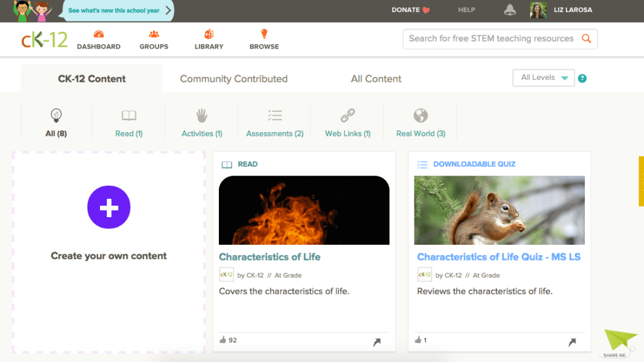Open the BROWSE menu label
This screenshot has height=362, width=644.
click(264, 47)
